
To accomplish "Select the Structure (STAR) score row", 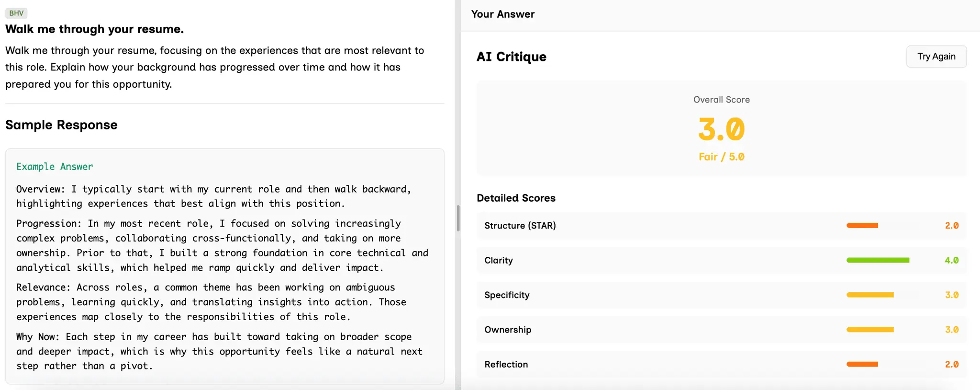I will 721,226.
